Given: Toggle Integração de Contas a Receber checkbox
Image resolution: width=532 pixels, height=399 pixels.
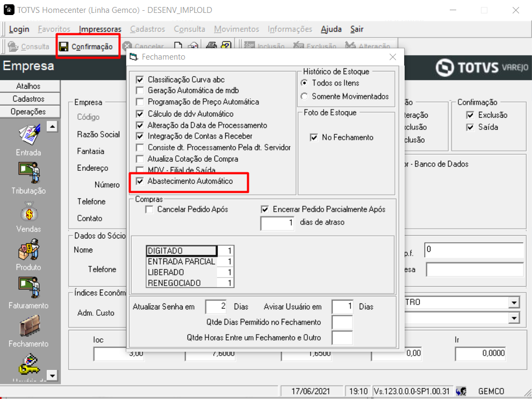Looking at the screenshot, I should point(139,136).
